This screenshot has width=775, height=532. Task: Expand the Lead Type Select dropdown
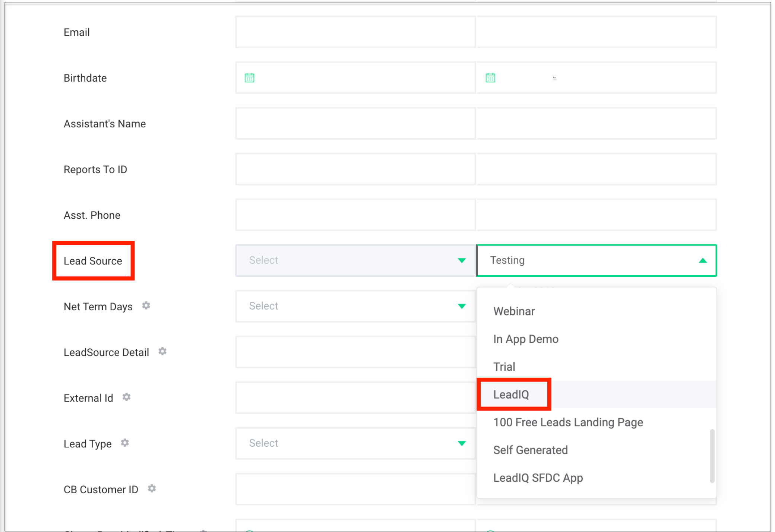tap(355, 443)
